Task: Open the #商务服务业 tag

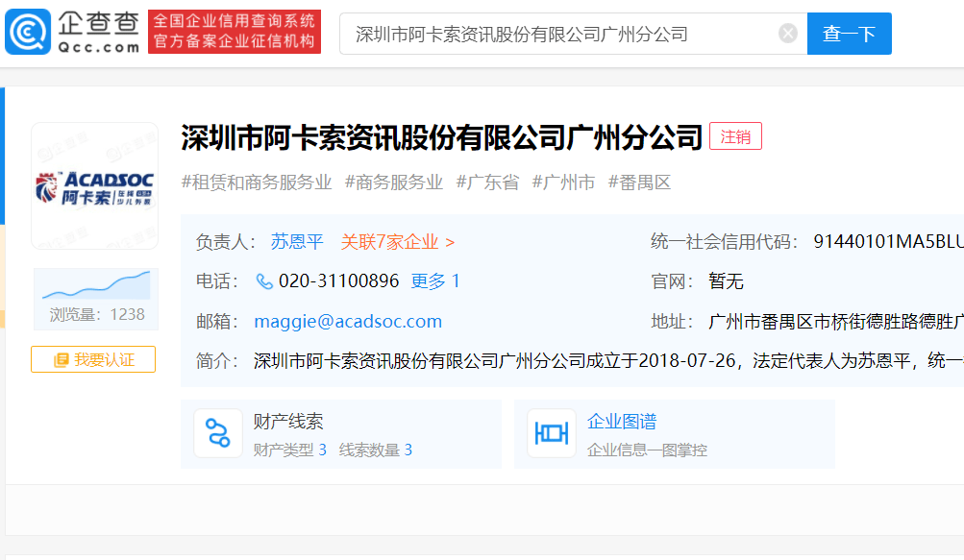Action: [393, 183]
